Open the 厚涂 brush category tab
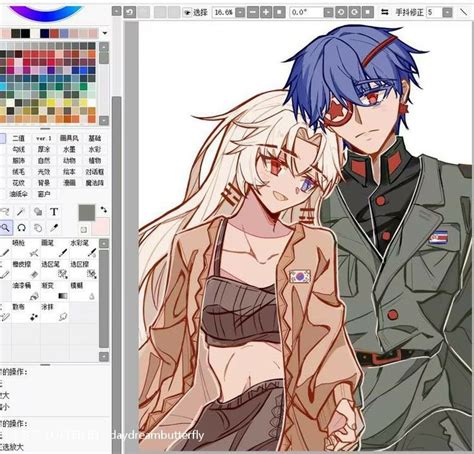Viewport: 474px width, 454px height. pos(44,149)
